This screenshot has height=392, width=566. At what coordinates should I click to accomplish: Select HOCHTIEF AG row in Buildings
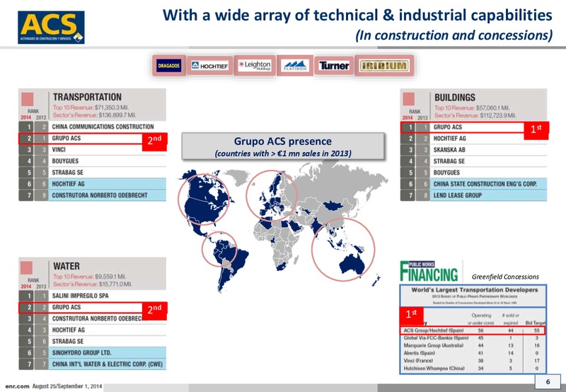click(x=473, y=139)
